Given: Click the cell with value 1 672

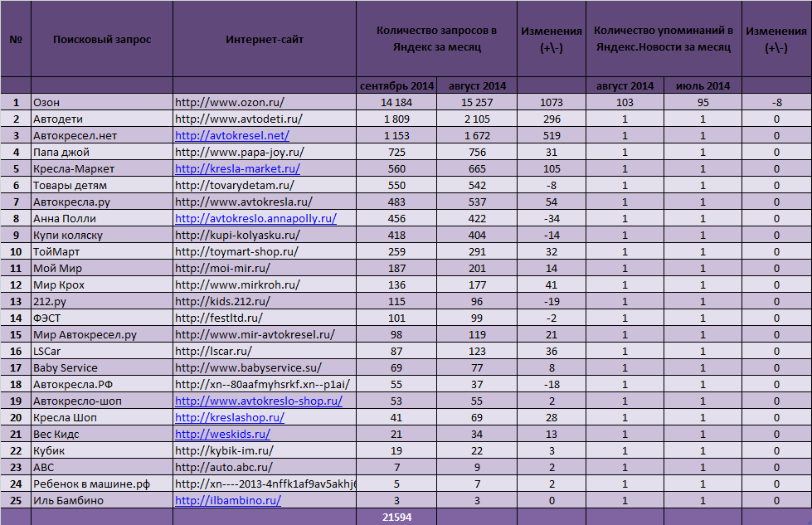Looking at the screenshot, I should (x=477, y=136).
